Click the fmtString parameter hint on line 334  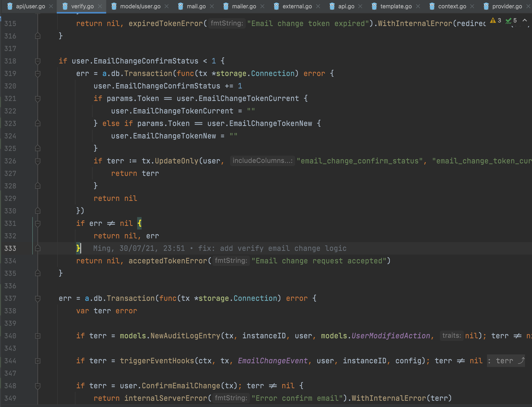(x=231, y=261)
